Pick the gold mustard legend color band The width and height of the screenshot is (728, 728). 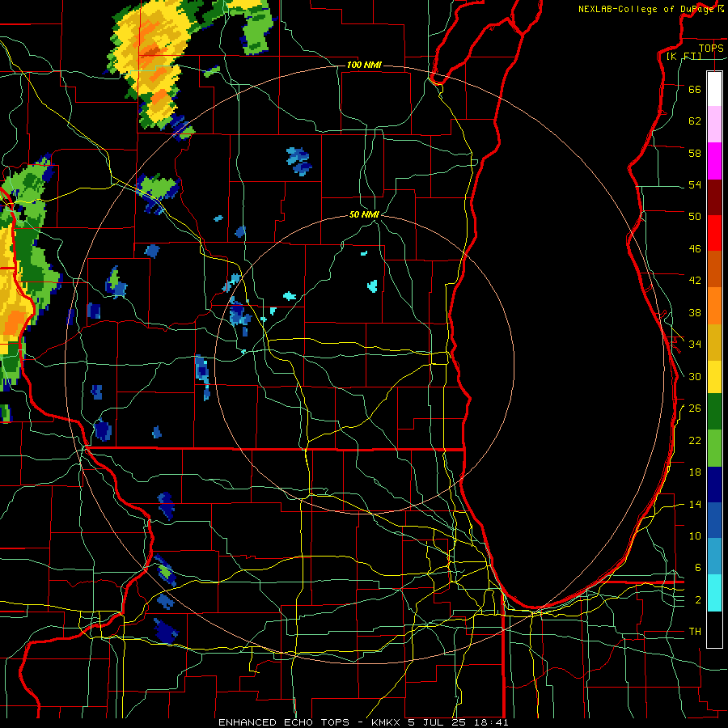click(x=714, y=342)
